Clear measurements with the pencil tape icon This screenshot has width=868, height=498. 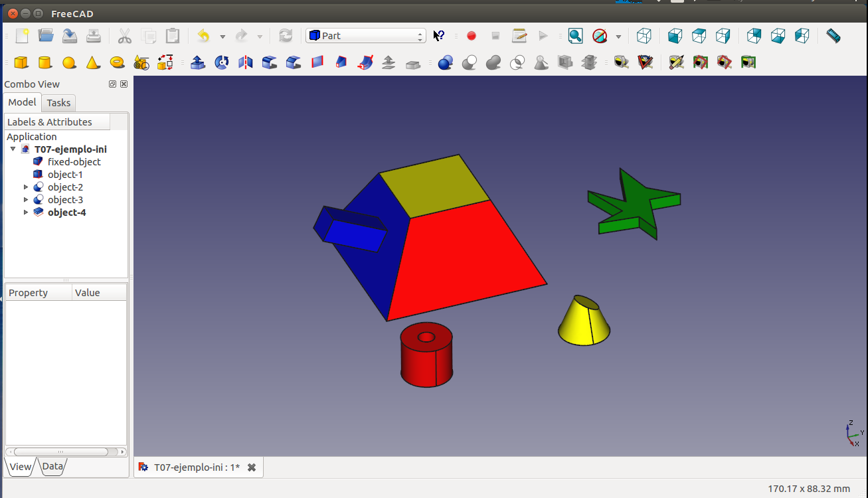676,62
